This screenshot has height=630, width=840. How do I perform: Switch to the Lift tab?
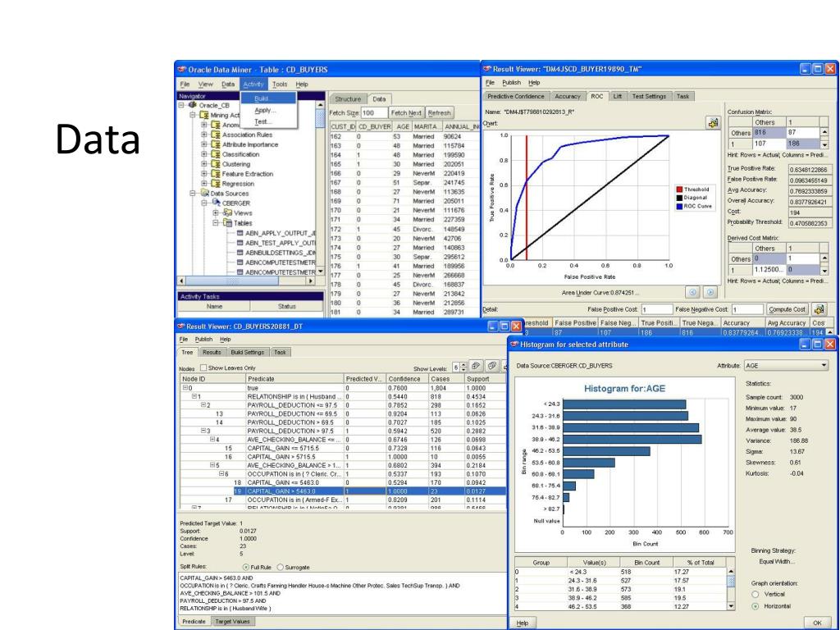point(617,97)
